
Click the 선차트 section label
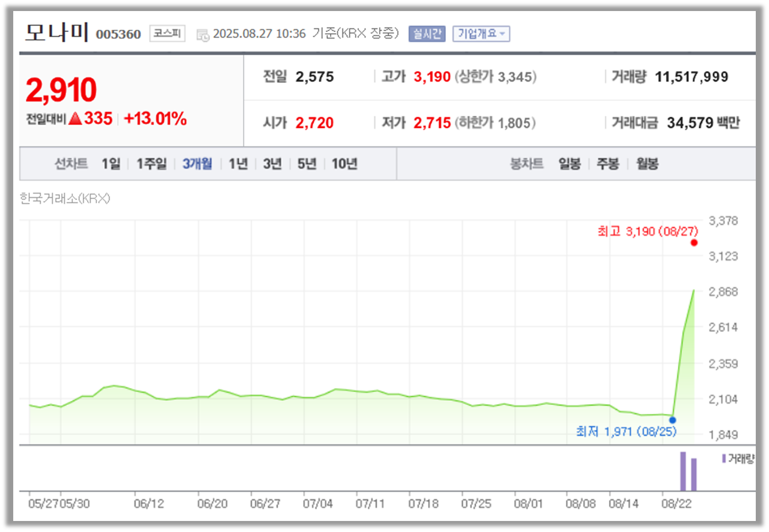click(71, 164)
